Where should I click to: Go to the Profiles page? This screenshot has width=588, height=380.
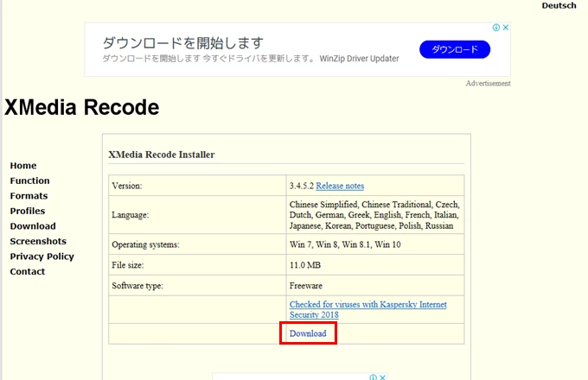[x=28, y=211]
